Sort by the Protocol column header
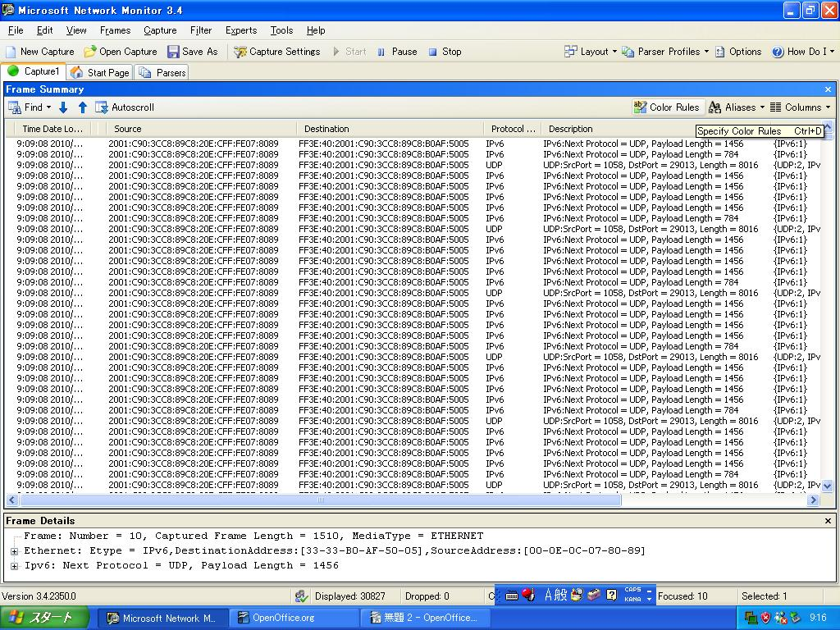The height and width of the screenshot is (630, 840). coord(513,129)
